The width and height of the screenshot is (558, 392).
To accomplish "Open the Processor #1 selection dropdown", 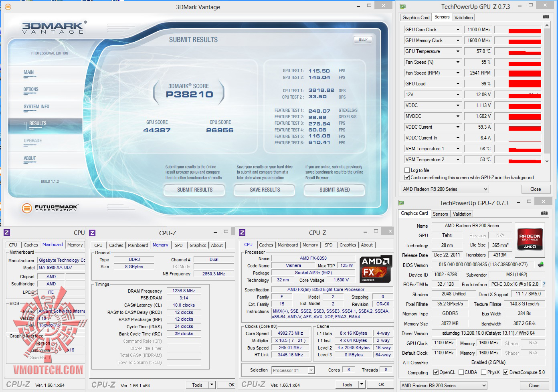I will pos(293,370).
